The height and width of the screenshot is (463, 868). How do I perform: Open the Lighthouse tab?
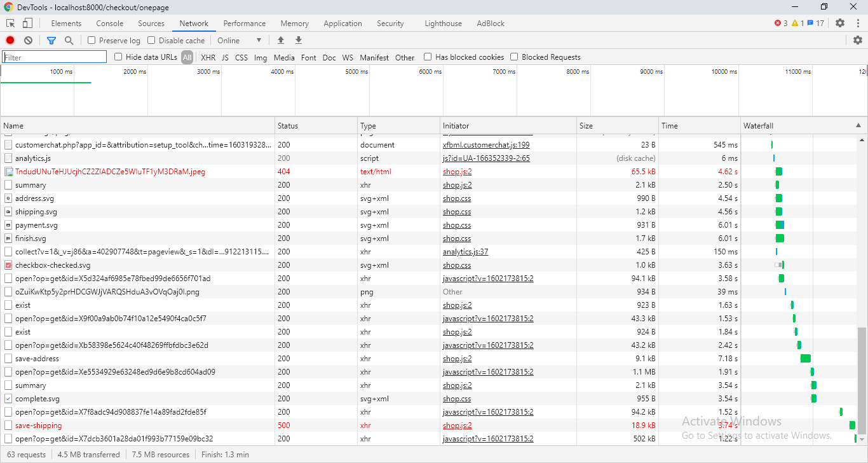click(x=444, y=24)
